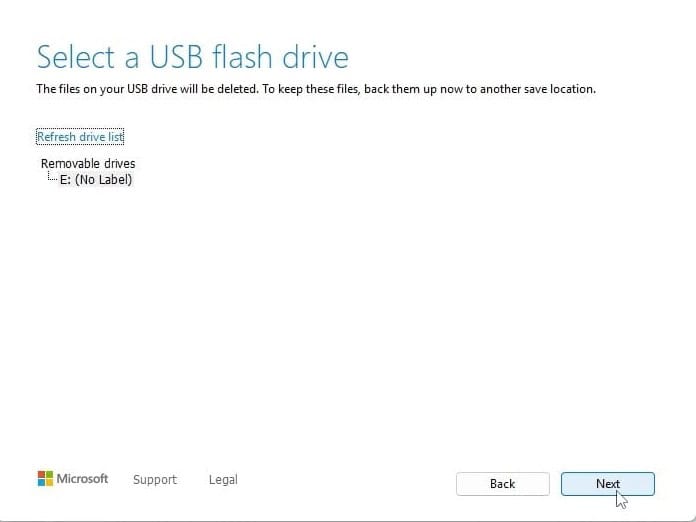Click the "(No Label)" text of drive E:
The width and height of the screenshot is (696, 522).
click(104, 180)
